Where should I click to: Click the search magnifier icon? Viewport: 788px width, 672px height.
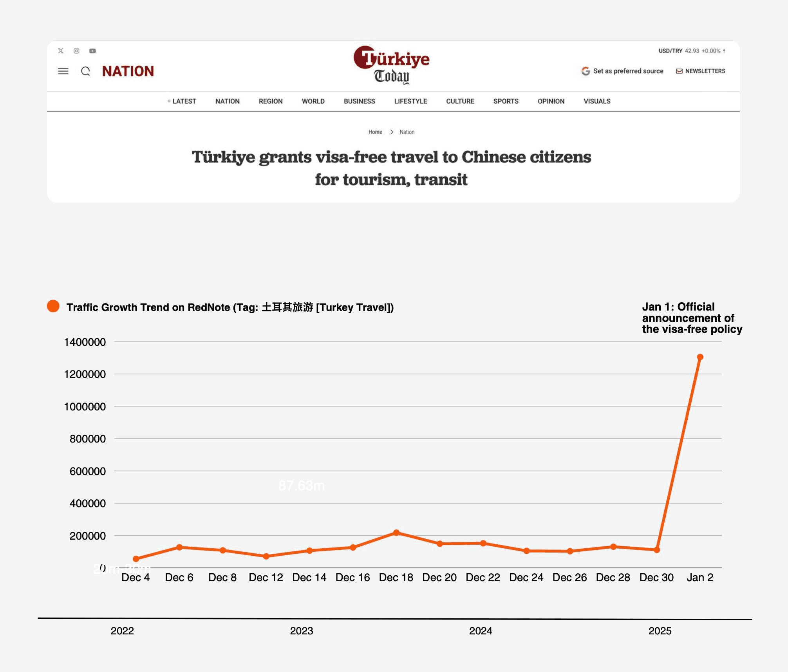coord(85,71)
